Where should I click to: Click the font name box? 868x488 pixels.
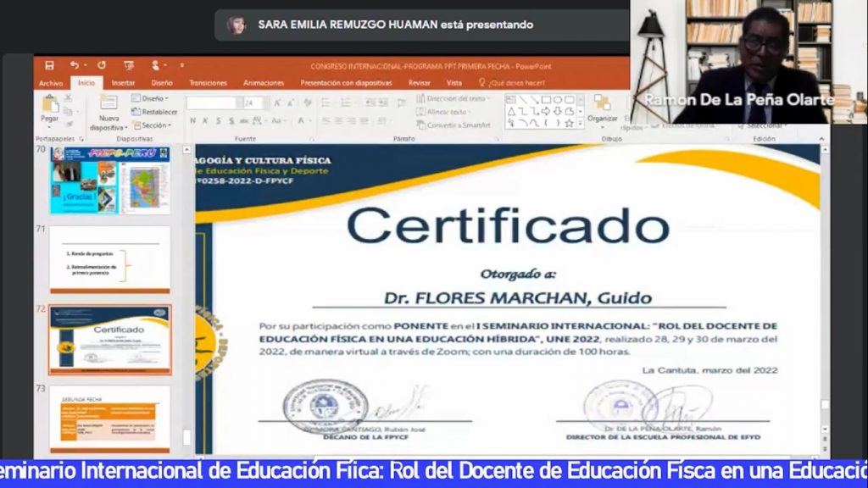(213, 103)
